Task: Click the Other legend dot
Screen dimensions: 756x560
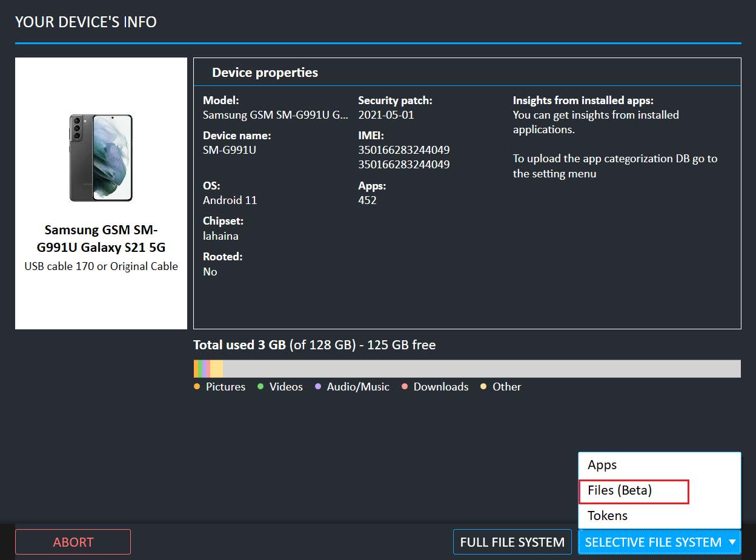Action: click(483, 386)
